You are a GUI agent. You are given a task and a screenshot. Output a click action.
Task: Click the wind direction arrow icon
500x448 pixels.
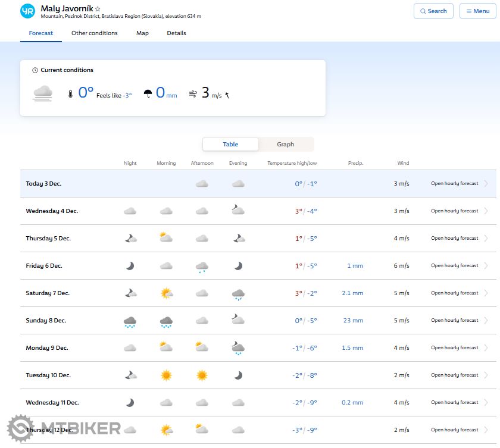pyautogui.click(x=227, y=95)
